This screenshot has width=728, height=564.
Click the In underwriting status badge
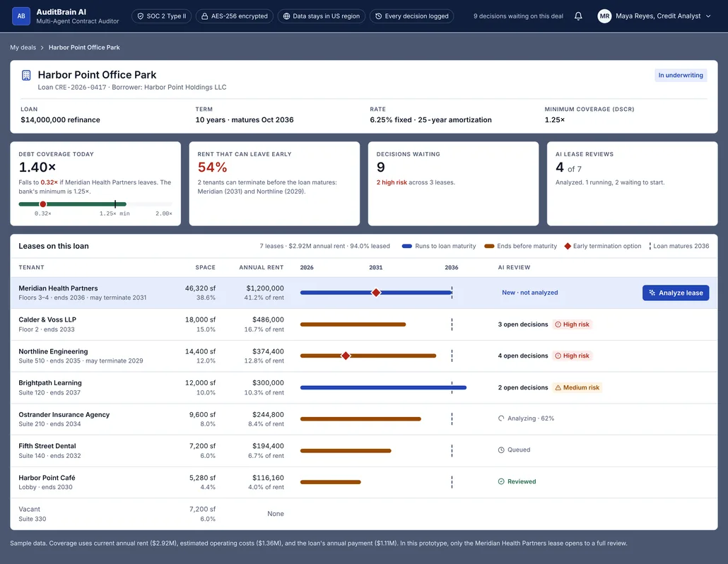(680, 75)
